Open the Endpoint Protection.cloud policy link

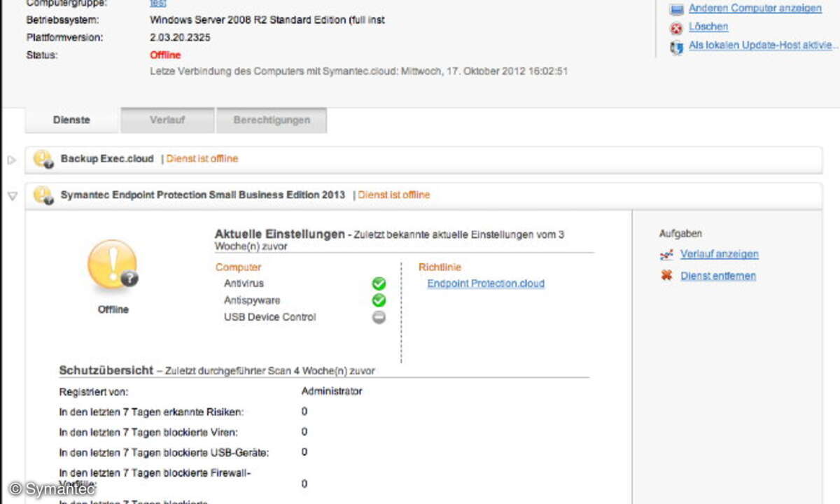(486, 283)
